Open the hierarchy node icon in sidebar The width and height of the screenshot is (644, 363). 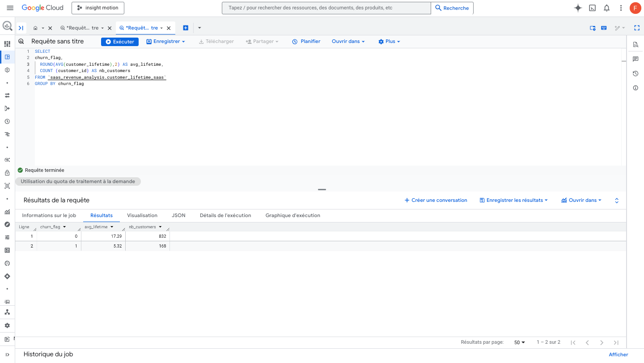(7, 312)
